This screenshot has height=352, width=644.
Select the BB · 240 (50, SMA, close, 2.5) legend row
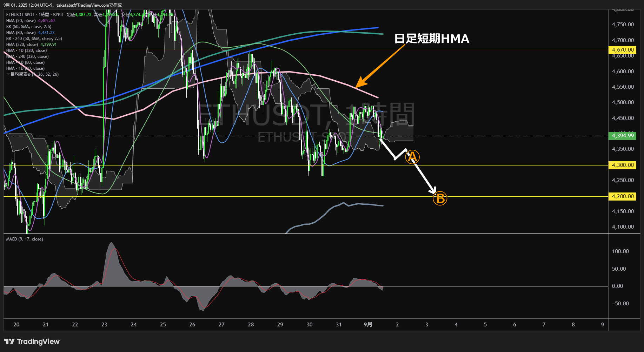[x=34, y=39]
